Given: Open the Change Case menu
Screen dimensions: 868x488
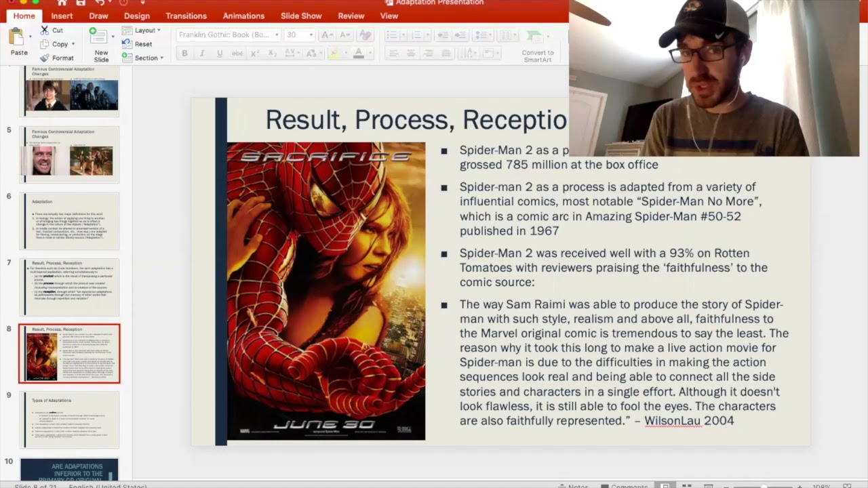Looking at the screenshot, I should [313, 53].
